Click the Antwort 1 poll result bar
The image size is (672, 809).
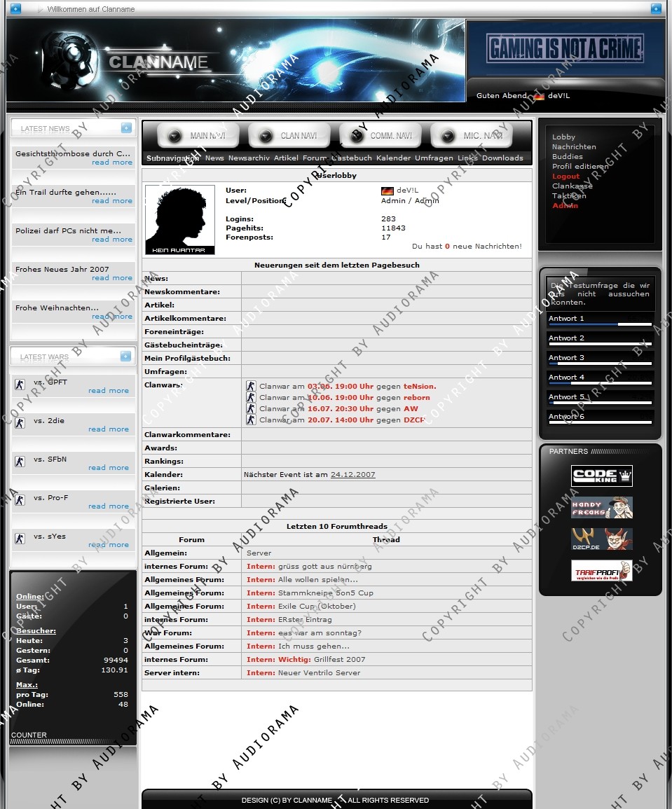click(x=600, y=324)
